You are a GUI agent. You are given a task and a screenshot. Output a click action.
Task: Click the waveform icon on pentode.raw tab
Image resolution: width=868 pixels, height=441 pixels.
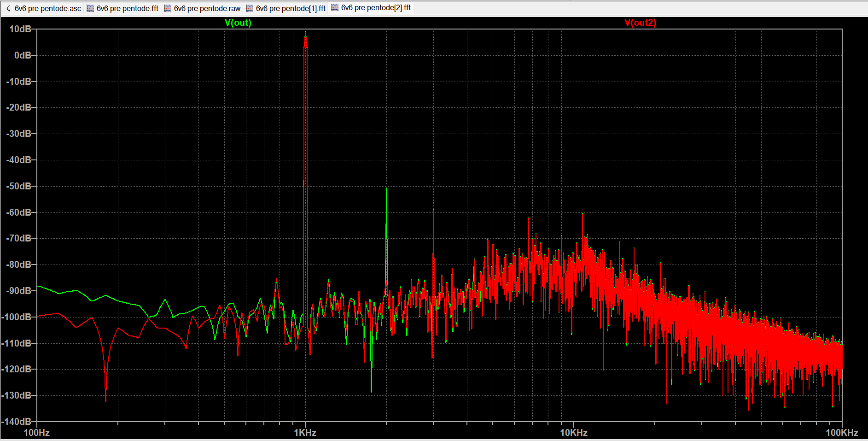[x=168, y=8]
